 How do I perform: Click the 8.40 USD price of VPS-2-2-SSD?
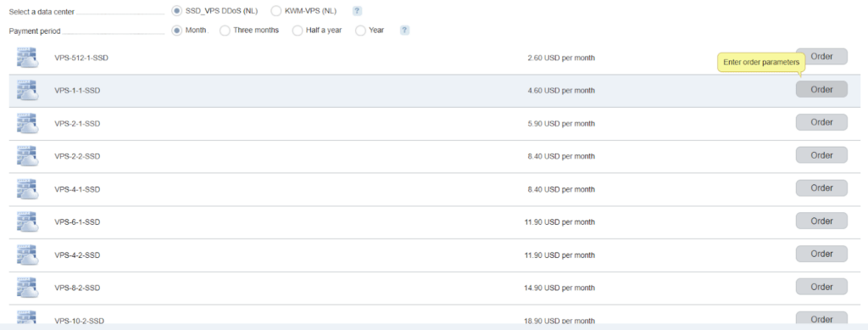561,157
